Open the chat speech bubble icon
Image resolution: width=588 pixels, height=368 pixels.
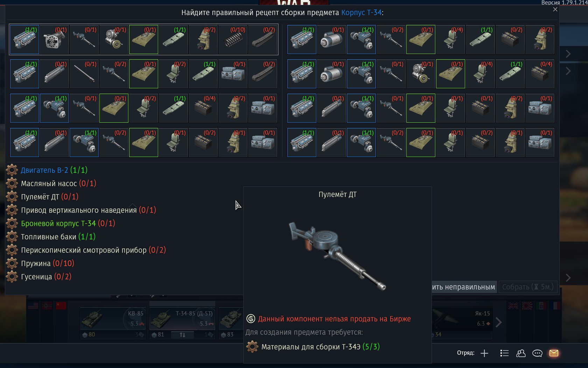tap(537, 353)
